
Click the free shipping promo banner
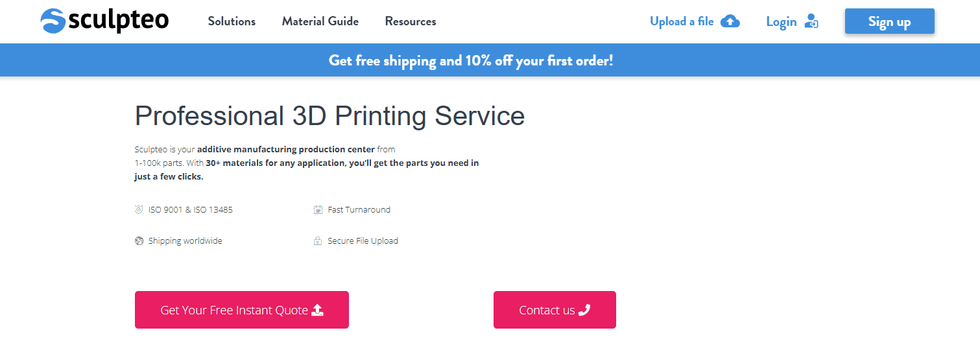[x=471, y=61]
